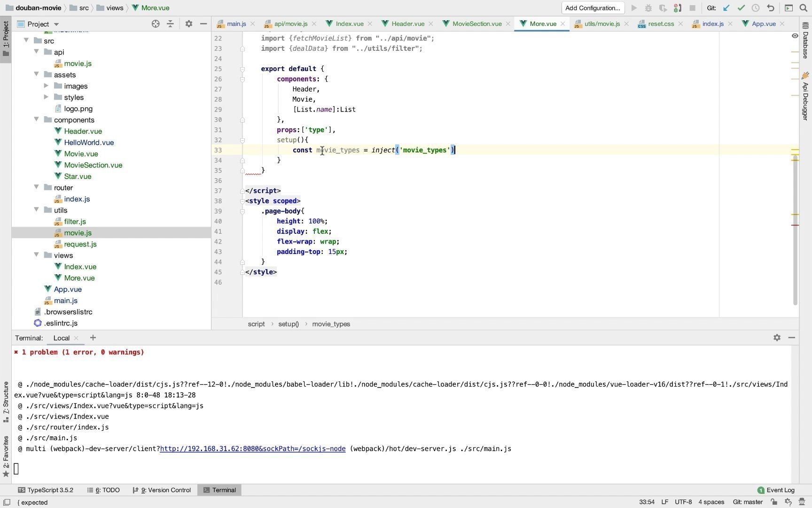
Task: Click setup() in the breadcrumb bar
Action: point(289,324)
